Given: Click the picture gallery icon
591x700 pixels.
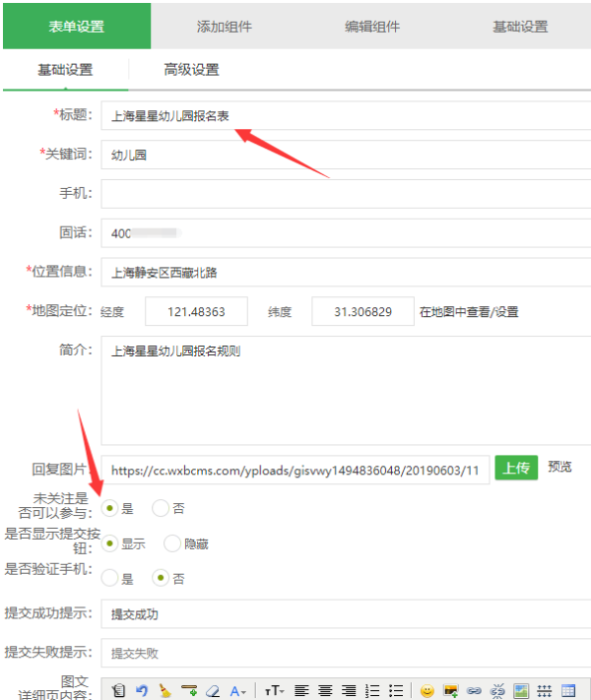Looking at the screenshot, I should pos(521,691).
